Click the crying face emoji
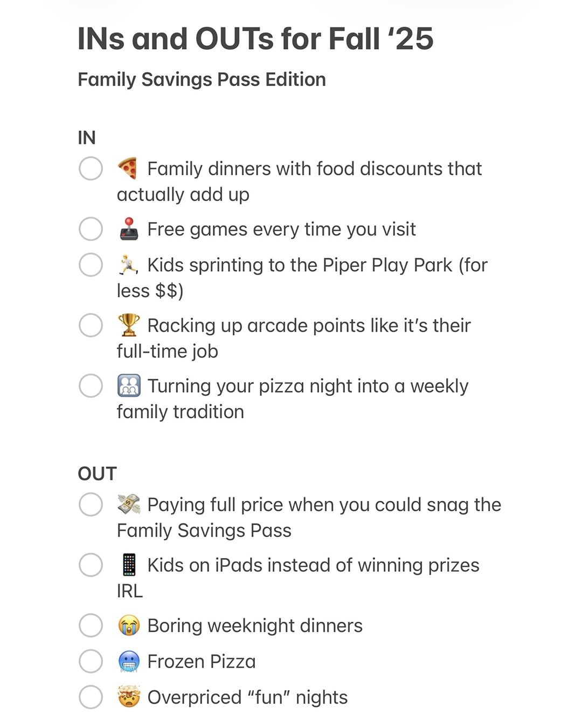The image size is (582, 728). (x=129, y=626)
